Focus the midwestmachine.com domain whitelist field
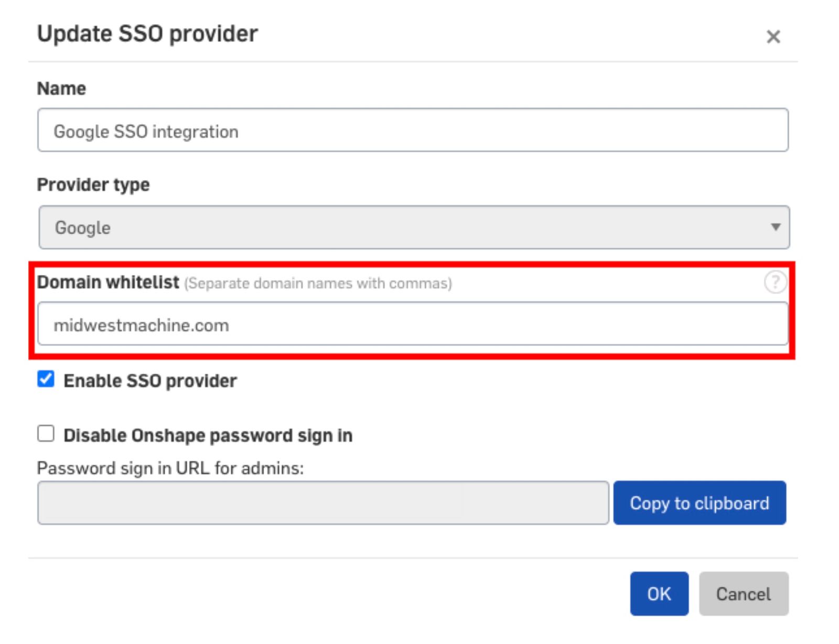The image size is (839, 644). tap(412, 325)
